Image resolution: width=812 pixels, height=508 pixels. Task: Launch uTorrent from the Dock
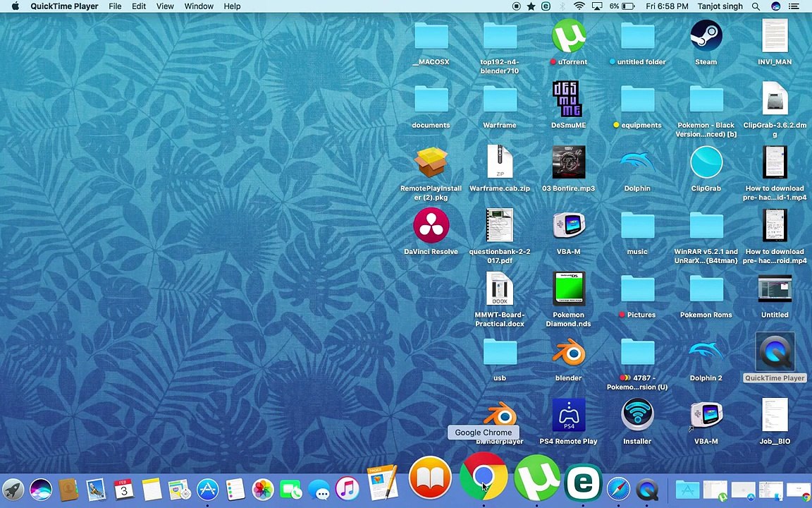click(x=536, y=479)
